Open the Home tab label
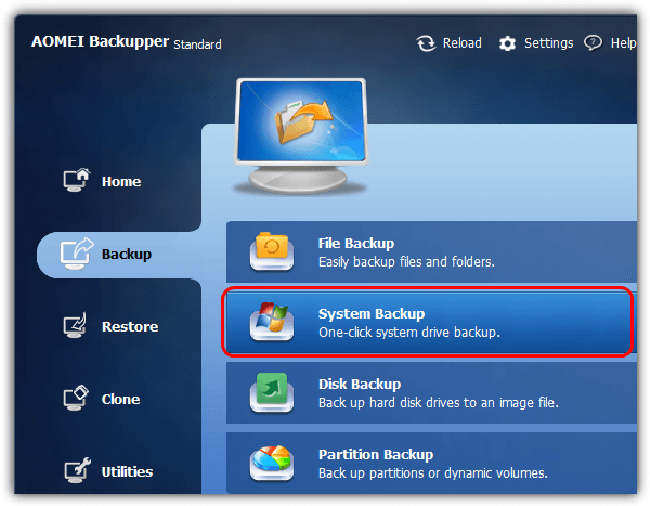 [x=121, y=182]
